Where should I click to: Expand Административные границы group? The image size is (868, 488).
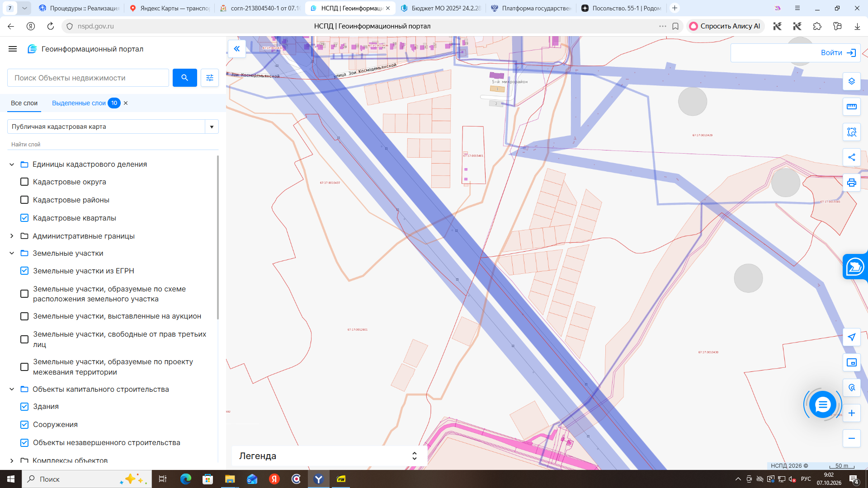[12, 236]
